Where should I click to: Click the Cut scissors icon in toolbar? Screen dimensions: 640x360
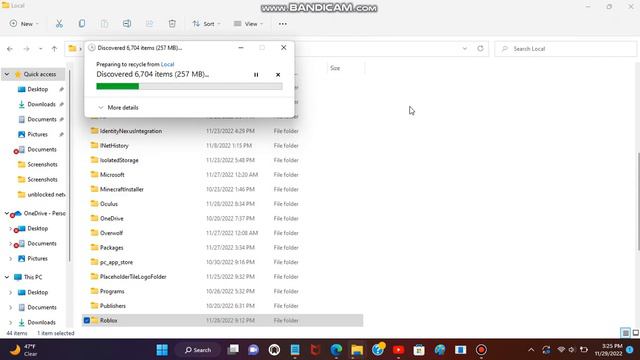(59, 24)
